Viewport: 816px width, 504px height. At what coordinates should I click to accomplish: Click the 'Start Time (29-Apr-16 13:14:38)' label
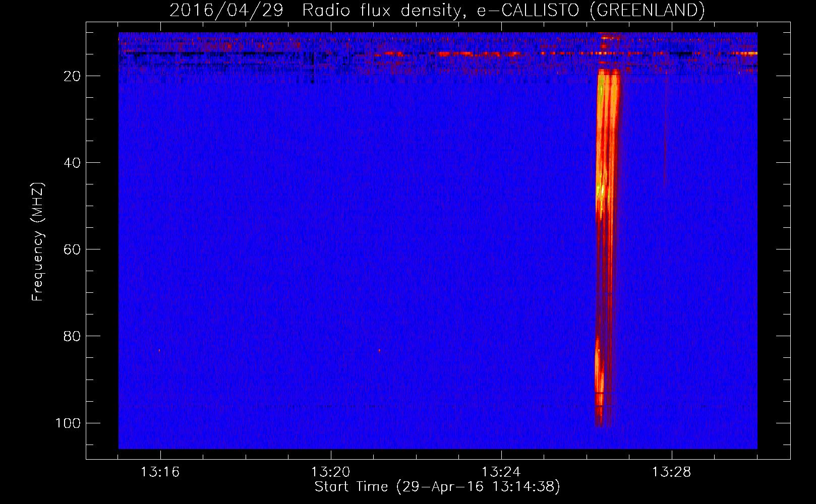coord(437,487)
